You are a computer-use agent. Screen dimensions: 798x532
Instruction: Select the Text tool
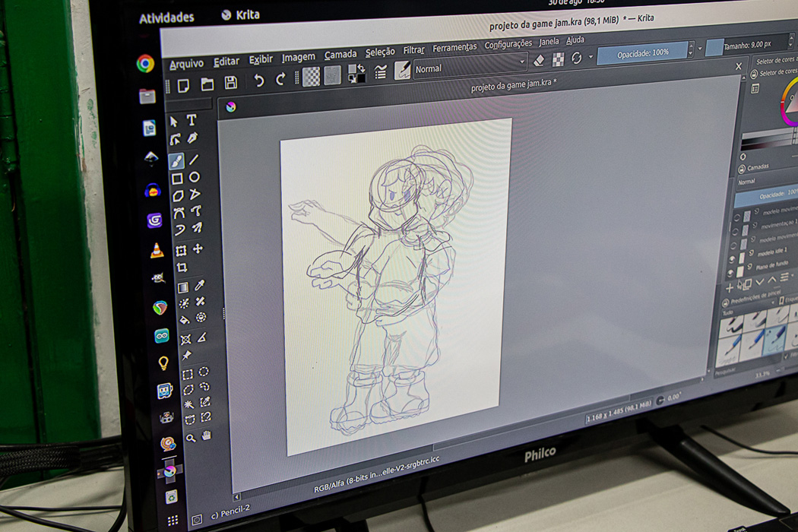coord(192,120)
